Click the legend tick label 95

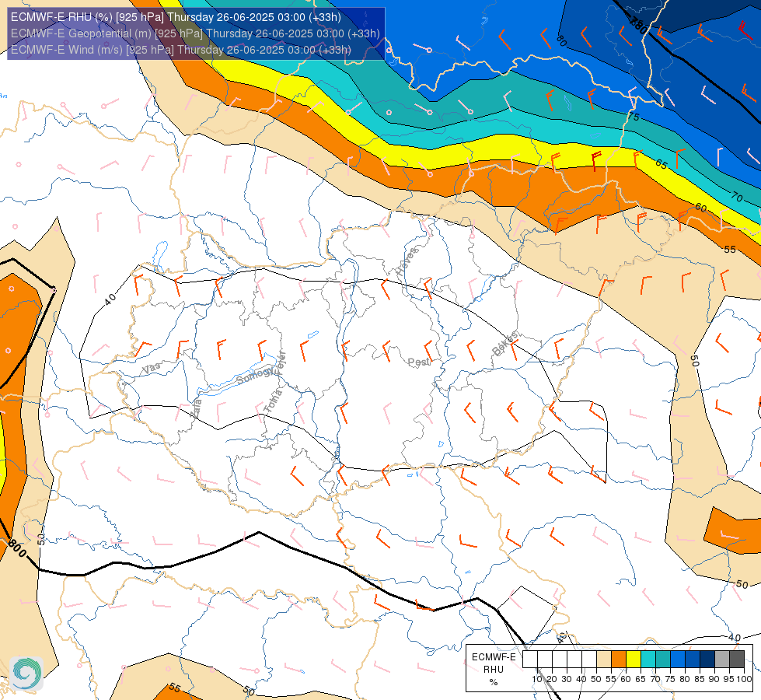pos(728,679)
